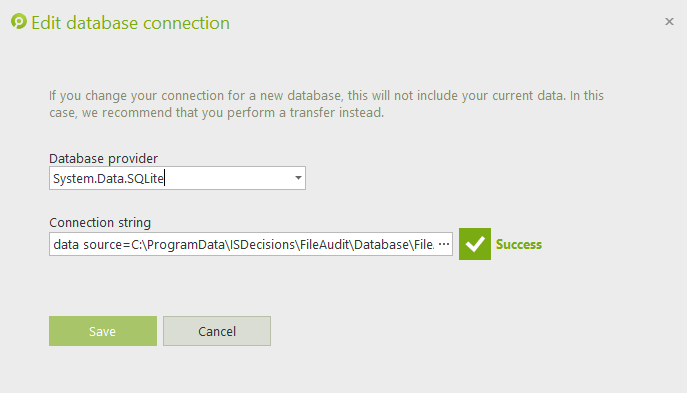Click the notice about changing your connection
This screenshot has height=393, width=687.
pyautogui.click(x=326, y=104)
